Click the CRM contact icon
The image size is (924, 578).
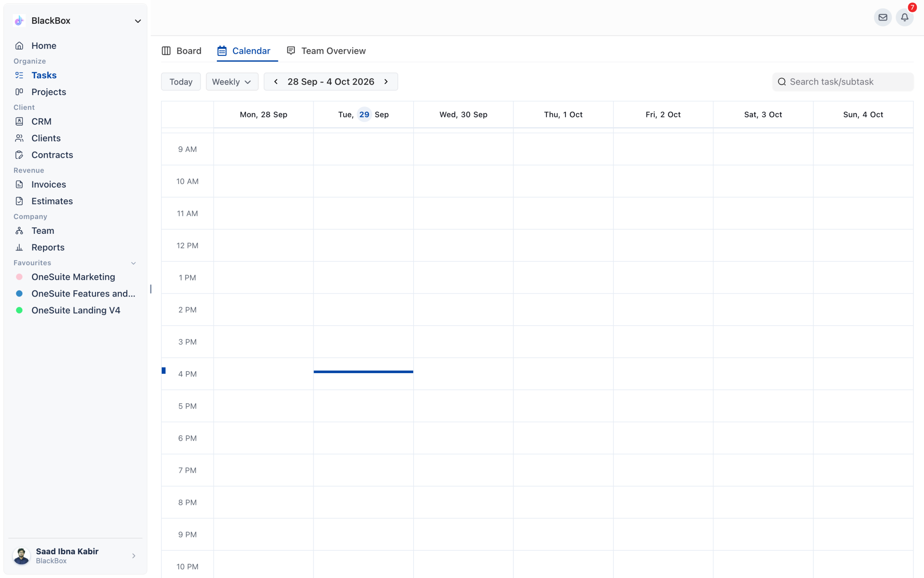[19, 121]
